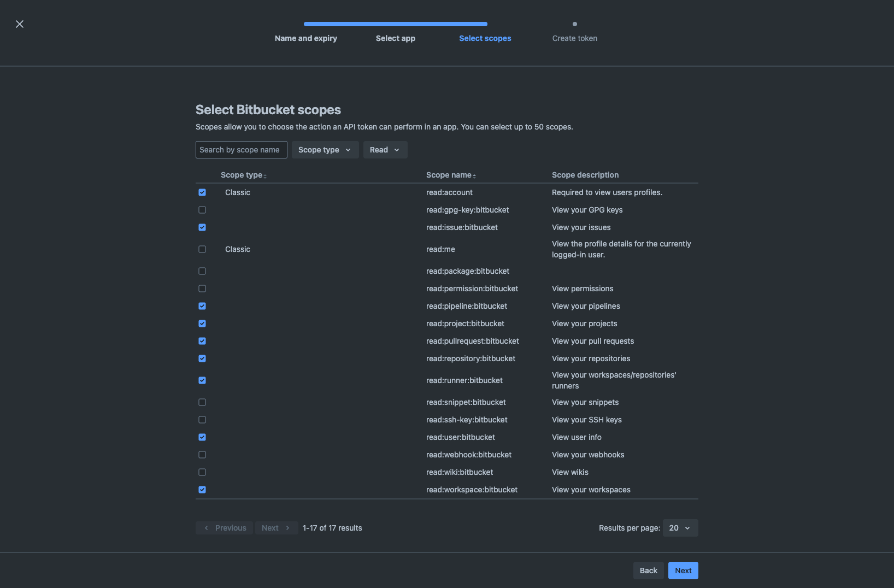
Task: Sort table by Scope type column
Action: pos(243,175)
